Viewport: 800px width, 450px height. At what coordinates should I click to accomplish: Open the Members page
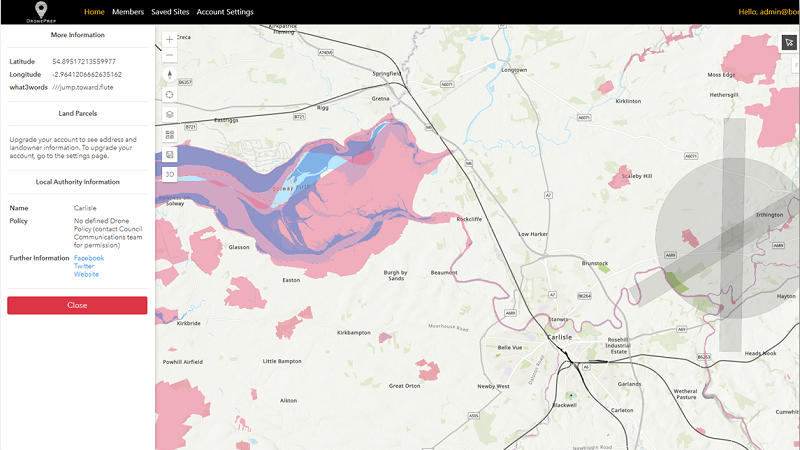128,12
